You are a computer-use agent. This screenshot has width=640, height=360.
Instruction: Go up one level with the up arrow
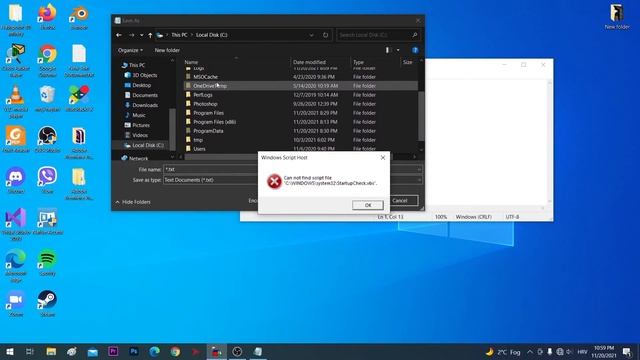pos(150,35)
